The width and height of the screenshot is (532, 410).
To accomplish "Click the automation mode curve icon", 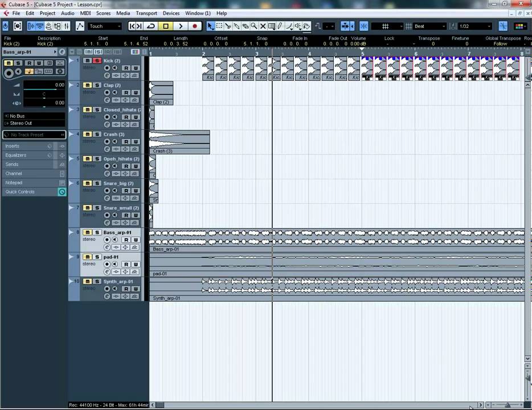I will click(80, 26).
